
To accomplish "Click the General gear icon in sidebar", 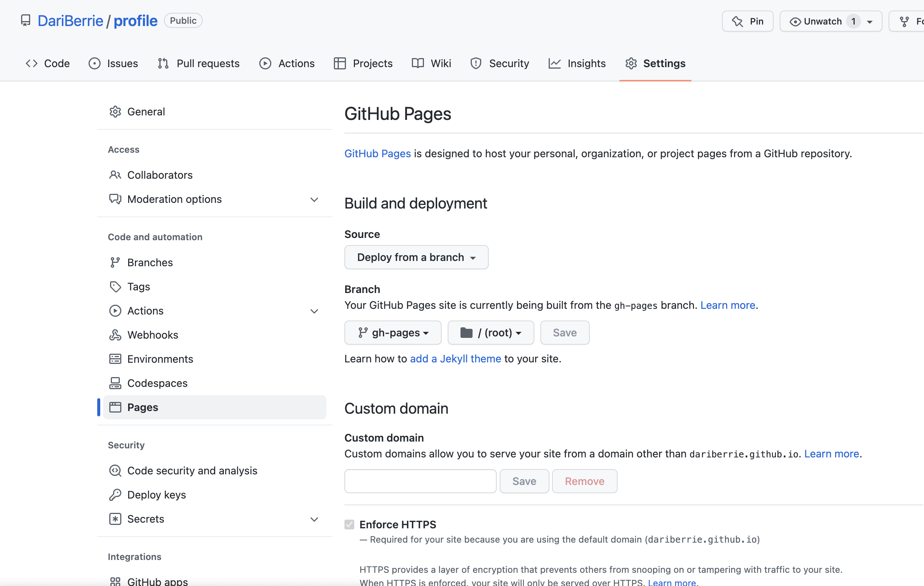I will [x=115, y=112].
